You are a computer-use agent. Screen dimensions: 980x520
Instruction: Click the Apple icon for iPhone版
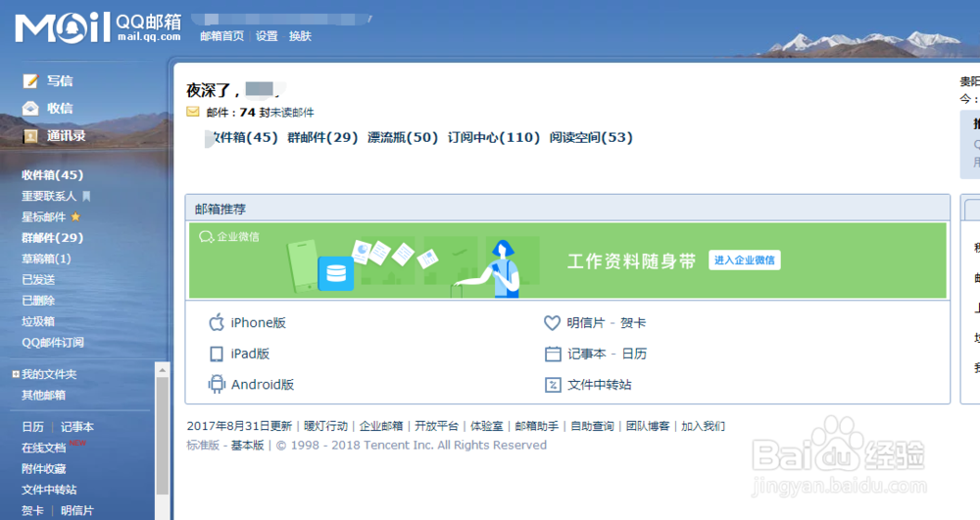pos(217,323)
